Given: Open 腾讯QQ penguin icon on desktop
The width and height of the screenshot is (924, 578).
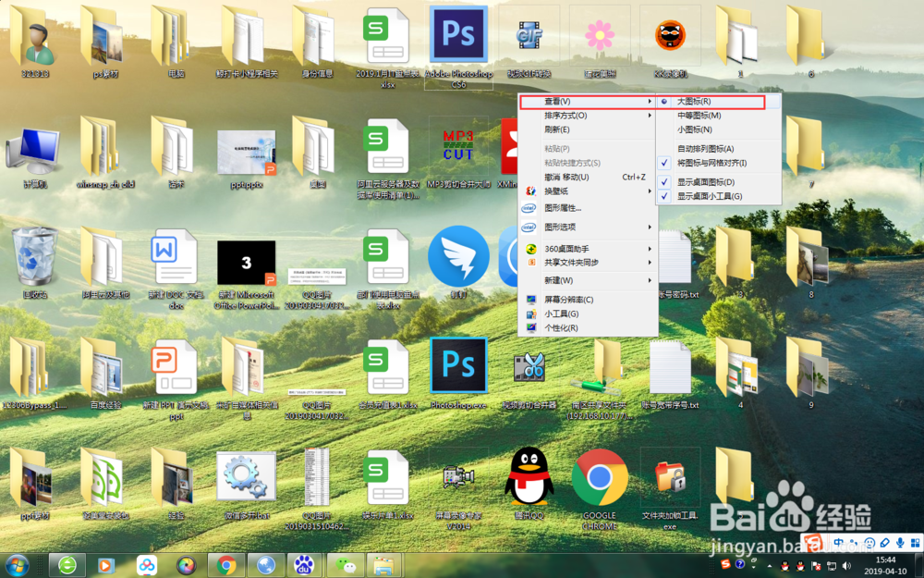Looking at the screenshot, I should tap(529, 480).
